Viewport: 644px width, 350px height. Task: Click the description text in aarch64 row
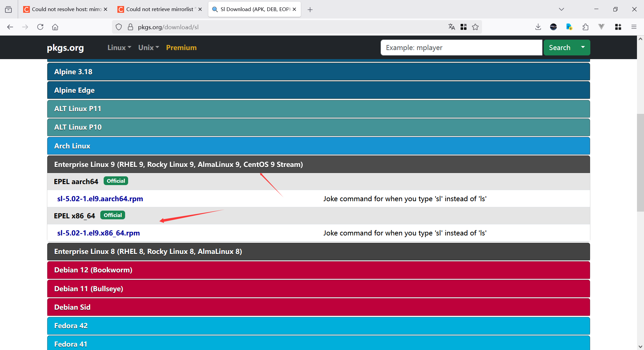pyautogui.click(x=405, y=199)
